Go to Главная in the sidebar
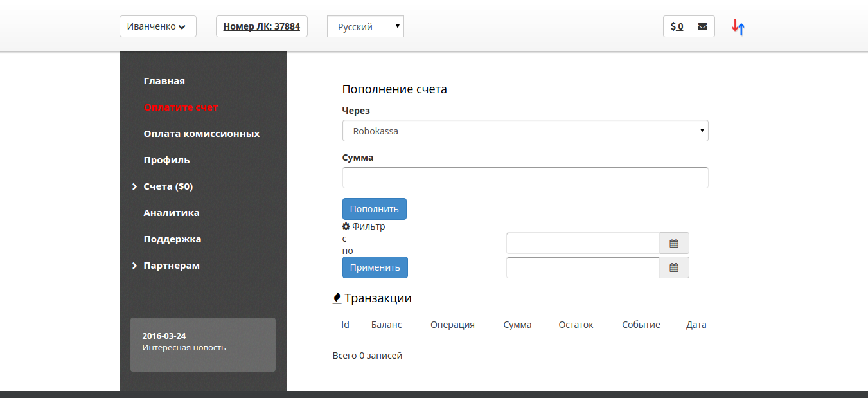This screenshot has height=398, width=868. pyautogui.click(x=164, y=81)
